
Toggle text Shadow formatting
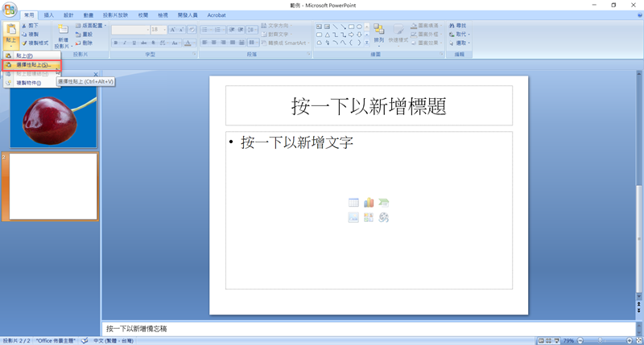153,43
